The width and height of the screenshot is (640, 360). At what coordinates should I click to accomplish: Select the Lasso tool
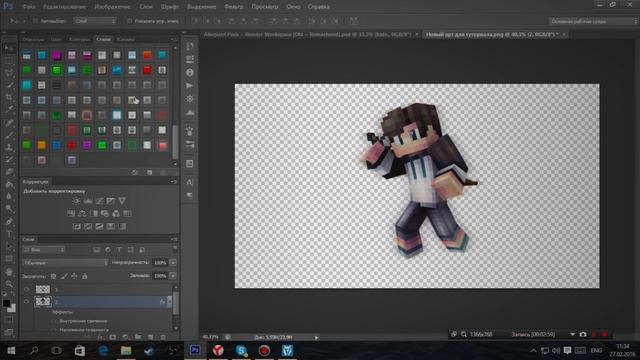[x=9, y=73]
